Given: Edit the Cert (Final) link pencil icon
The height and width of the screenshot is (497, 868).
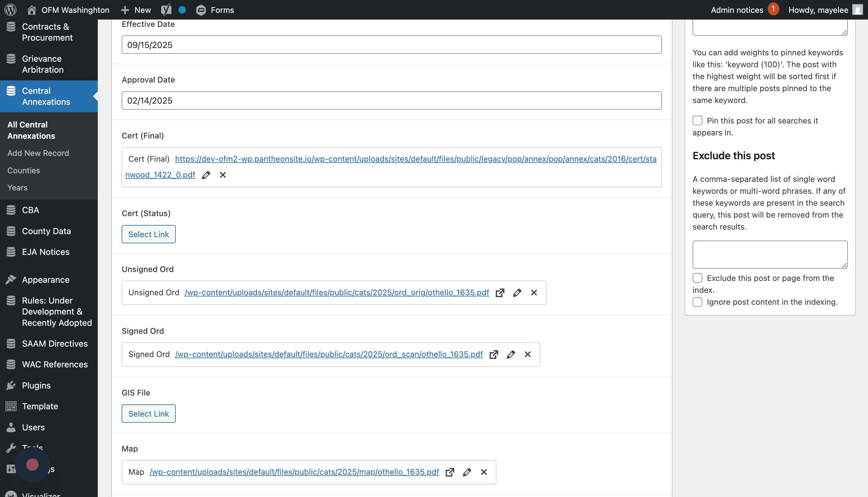Looking at the screenshot, I should coord(206,175).
